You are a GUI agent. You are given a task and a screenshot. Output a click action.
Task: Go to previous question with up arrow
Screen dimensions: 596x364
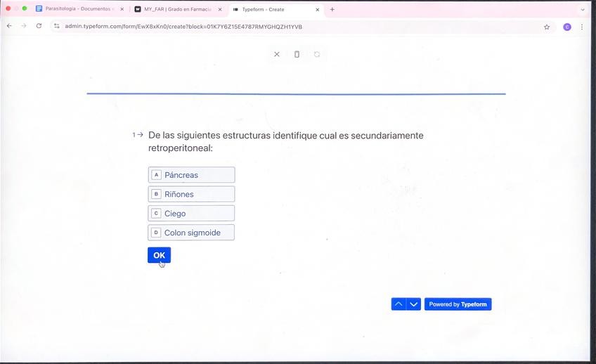(x=399, y=304)
